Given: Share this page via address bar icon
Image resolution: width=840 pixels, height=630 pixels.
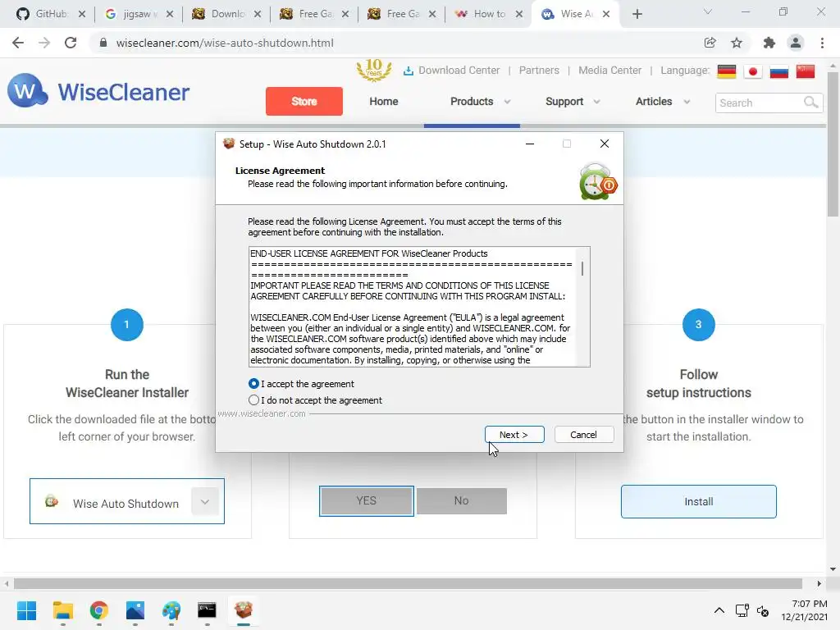Looking at the screenshot, I should pyautogui.click(x=710, y=43).
